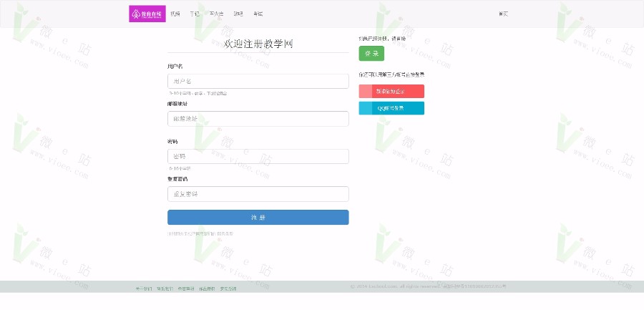Open the 笔记 (Notes) nav item
This screenshot has height=310, width=644.
click(195, 14)
